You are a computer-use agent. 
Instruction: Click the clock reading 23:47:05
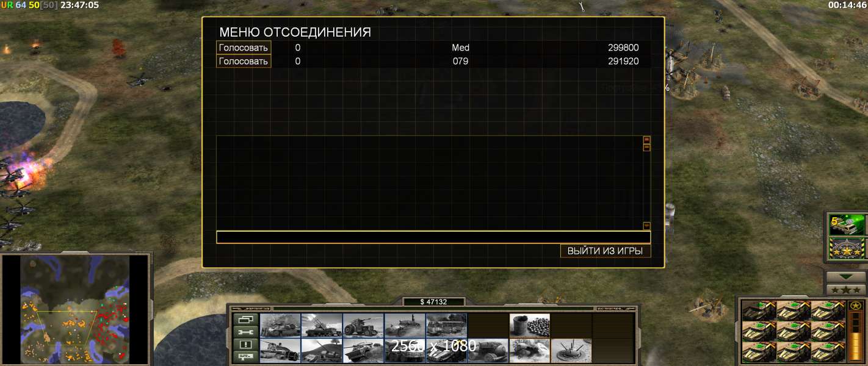point(79,5)
